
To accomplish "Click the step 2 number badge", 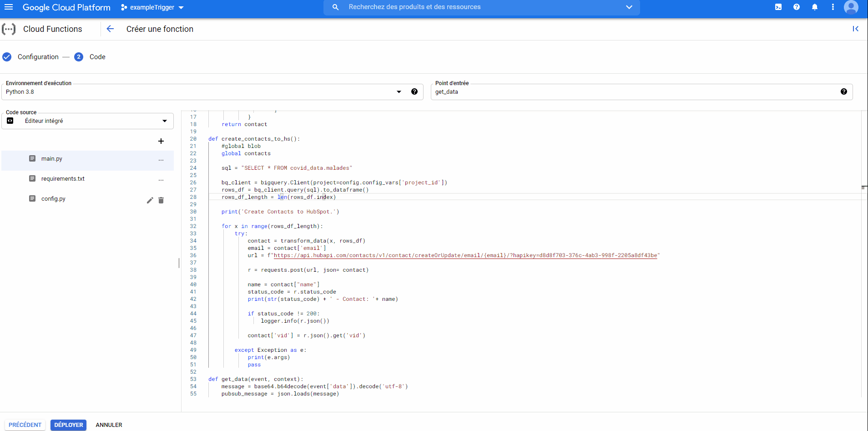I will pyautogui.click(x=79, y=57).
